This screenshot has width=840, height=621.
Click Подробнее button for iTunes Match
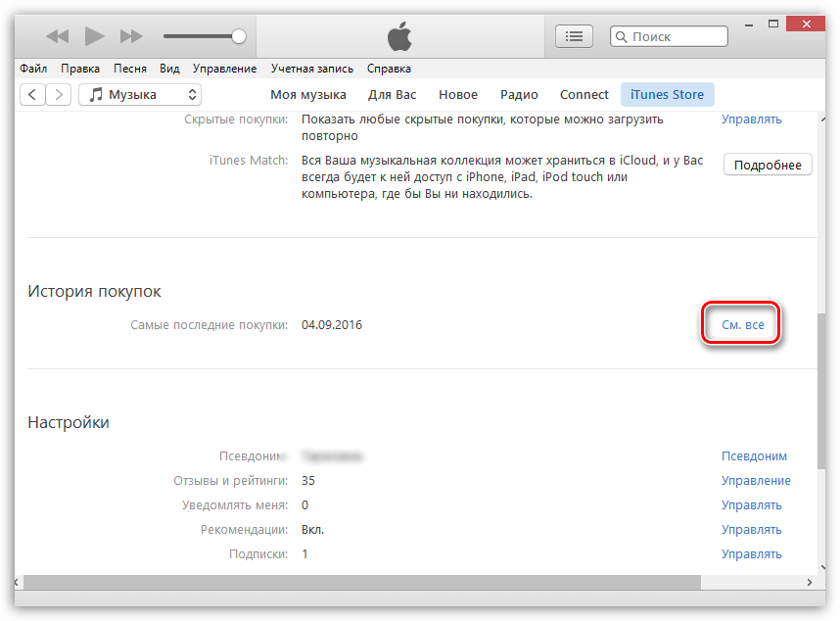click(x=768, y=165)
